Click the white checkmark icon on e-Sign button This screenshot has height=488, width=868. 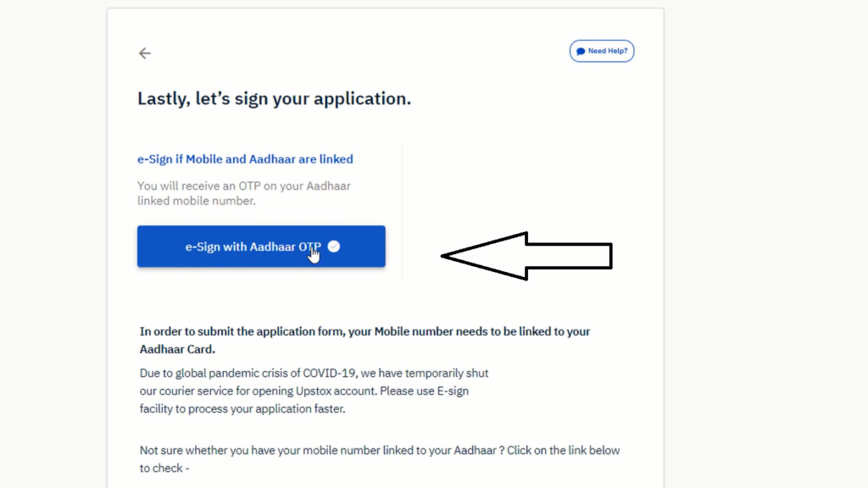point(334,247)
